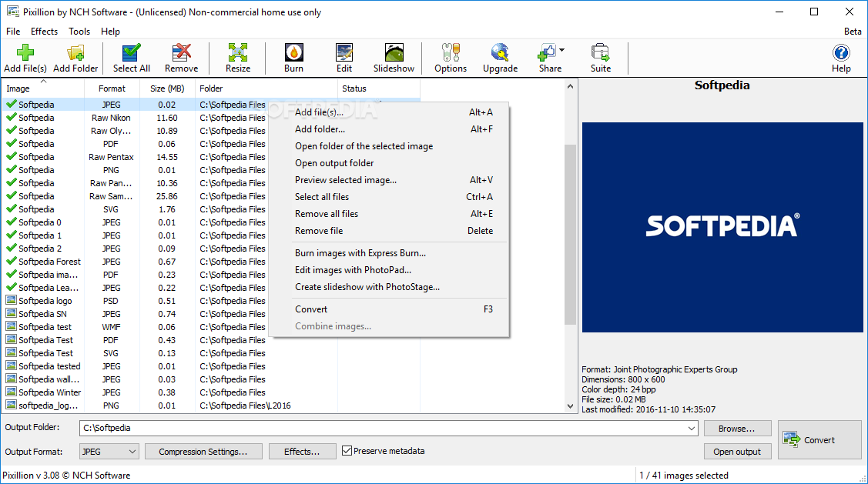Open the Output Format JPEG dropdown
This screenshot has height=484, width=868.
[x=109, y=452]
